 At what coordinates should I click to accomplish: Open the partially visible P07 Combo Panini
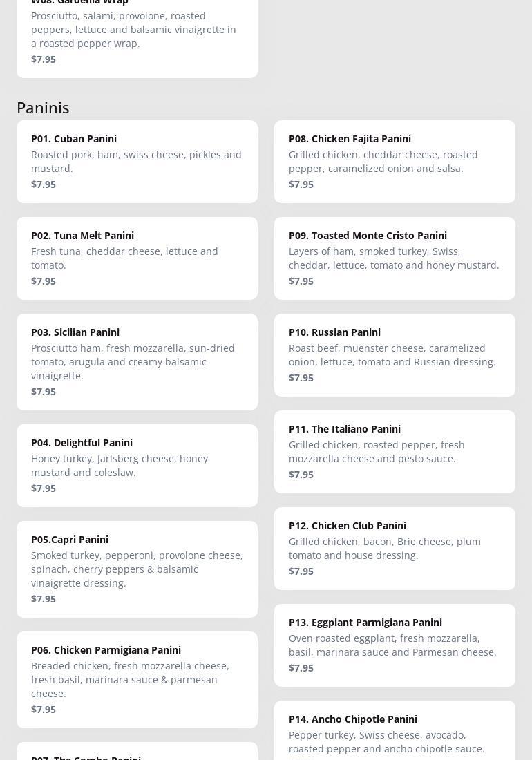point(137,753)
